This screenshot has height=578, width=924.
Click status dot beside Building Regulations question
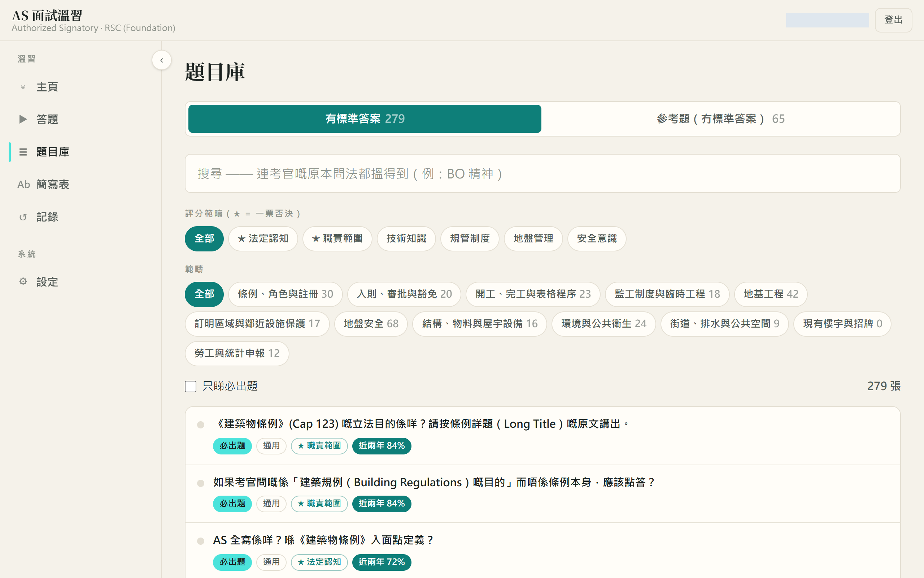[200, 483]
